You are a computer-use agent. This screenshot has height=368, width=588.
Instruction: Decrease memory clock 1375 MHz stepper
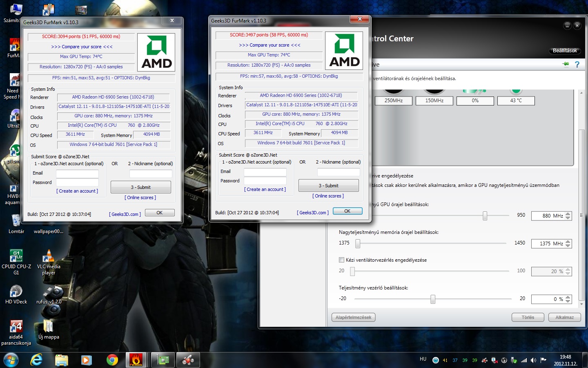pos(568,246)
